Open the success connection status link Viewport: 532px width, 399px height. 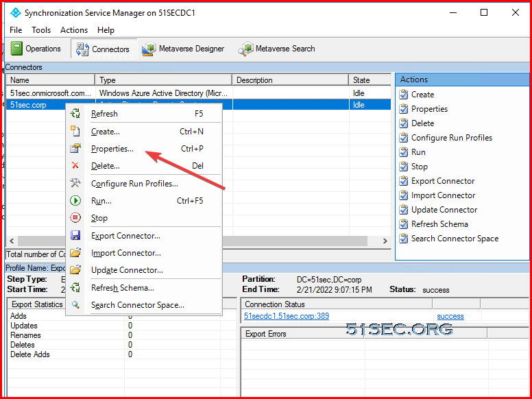pos(450,316)
